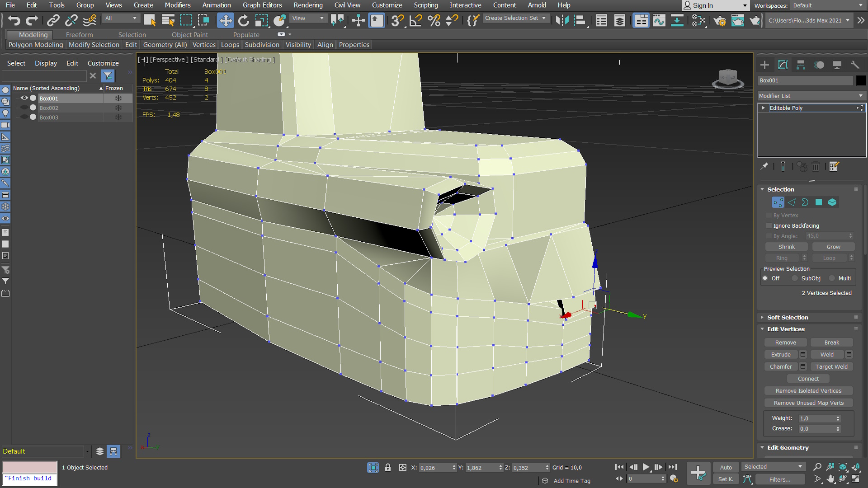Enable Ignore Backfacing checkbox
Image resolution: width=868 pixels, height=488 pixels.
tap(769, 225)
